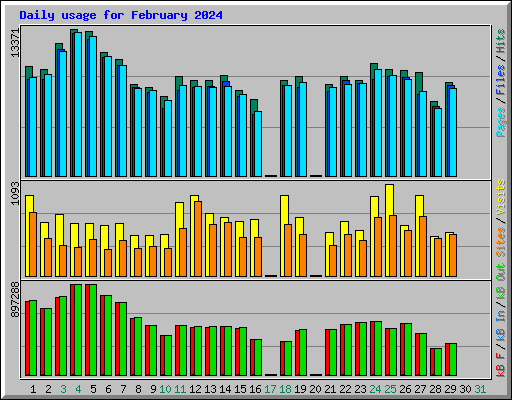Screen dimensions: 512x400
Task: Select day 16 on the x-axis
Action: point(255,389)
